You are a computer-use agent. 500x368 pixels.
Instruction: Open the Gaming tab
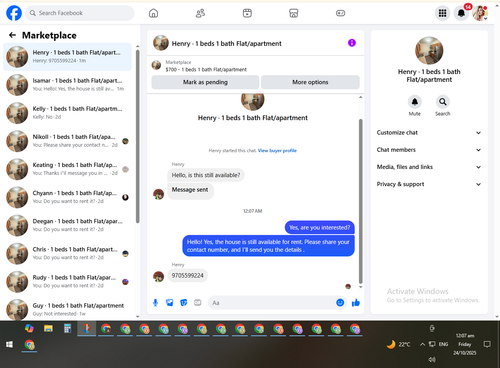click(x=340, y=13)
